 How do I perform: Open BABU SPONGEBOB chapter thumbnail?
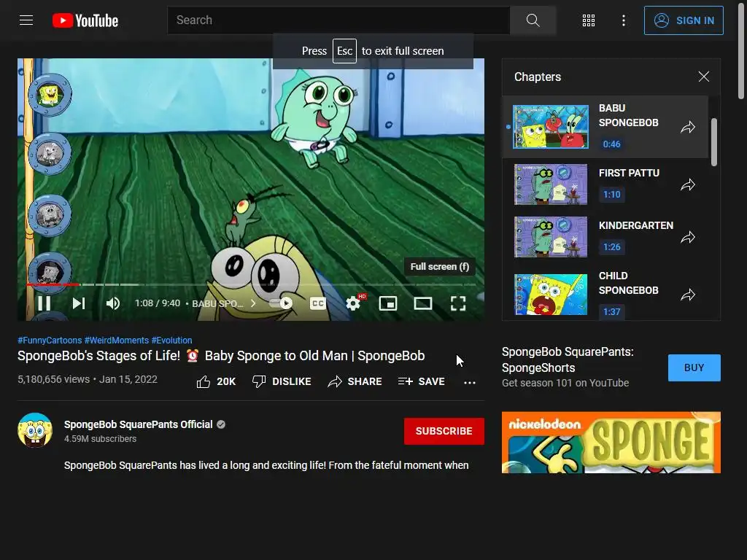tap(551, 127)
